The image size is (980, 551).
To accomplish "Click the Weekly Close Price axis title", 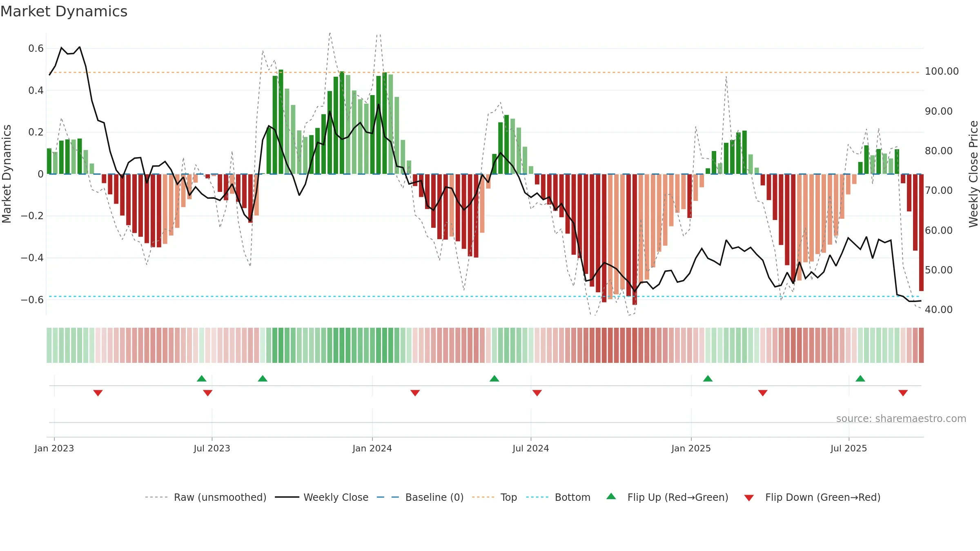I will point(973,174).
